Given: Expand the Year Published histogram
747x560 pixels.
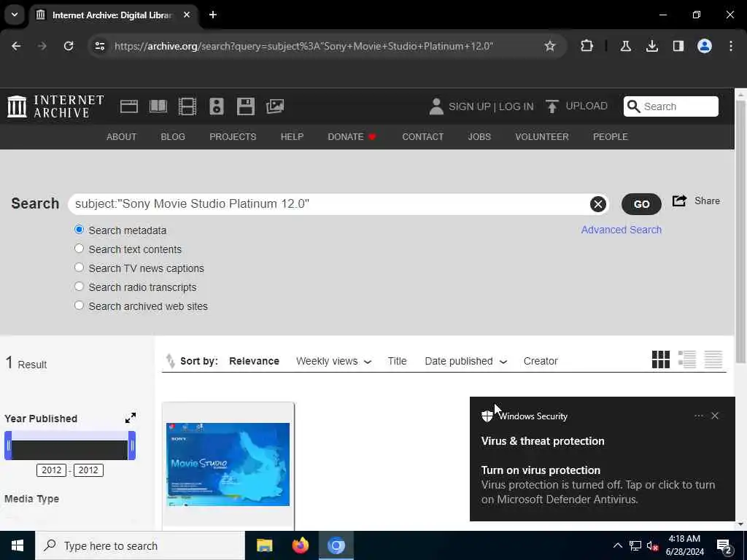Looking at the screenshot, I should coord(130,418).
